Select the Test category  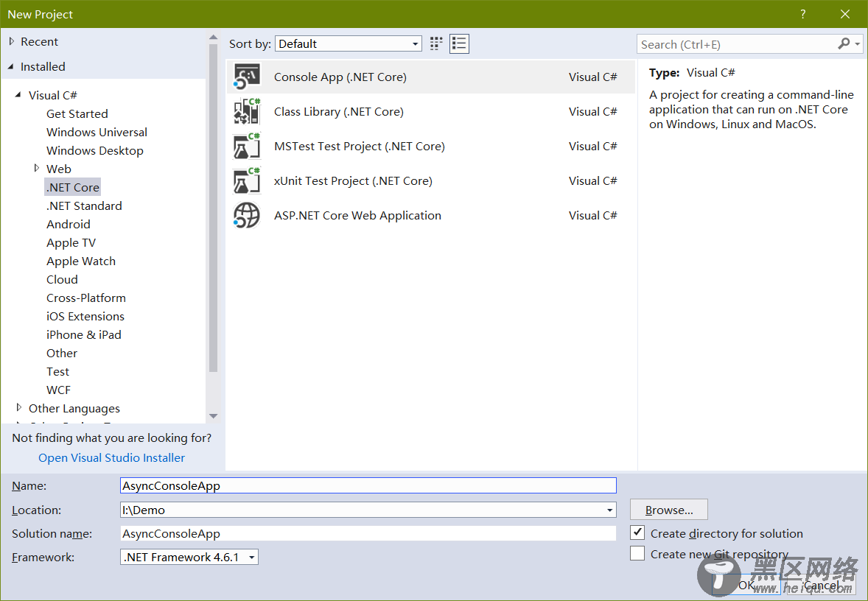(57, 371)
